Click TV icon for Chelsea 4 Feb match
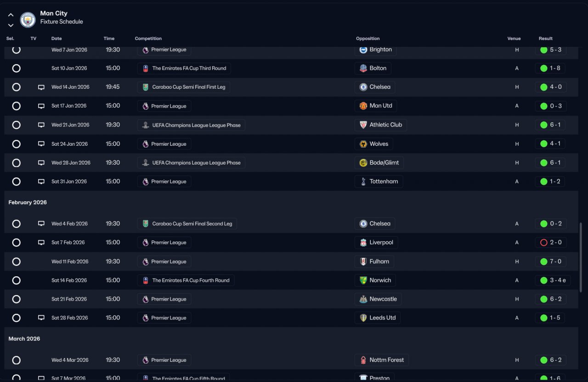 (x=41, y=224)
